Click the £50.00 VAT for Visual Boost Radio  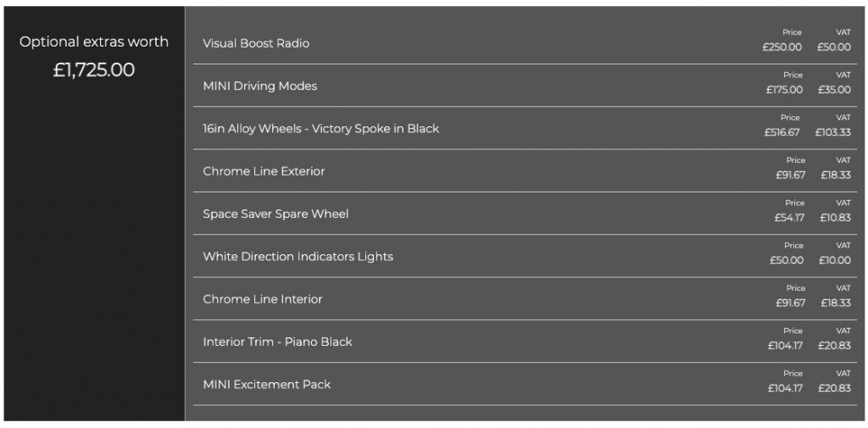point(833,47)
